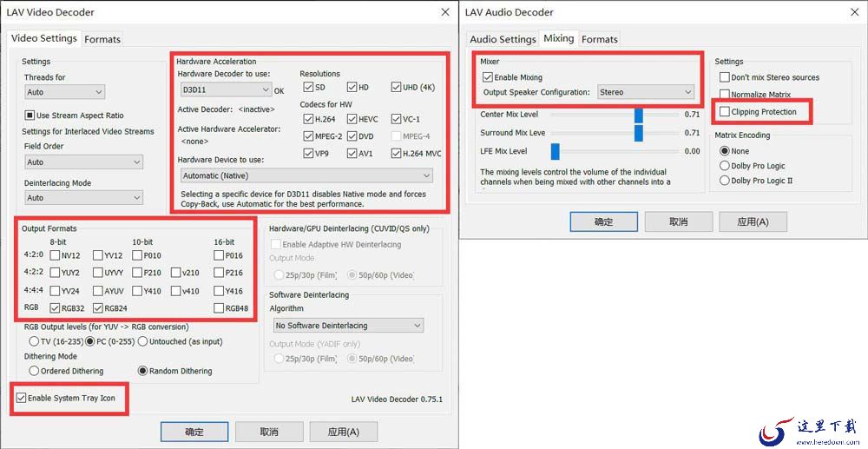
Task: Open the Hardware Decoder D3D11 dropdown
Action: click(227, 89)
